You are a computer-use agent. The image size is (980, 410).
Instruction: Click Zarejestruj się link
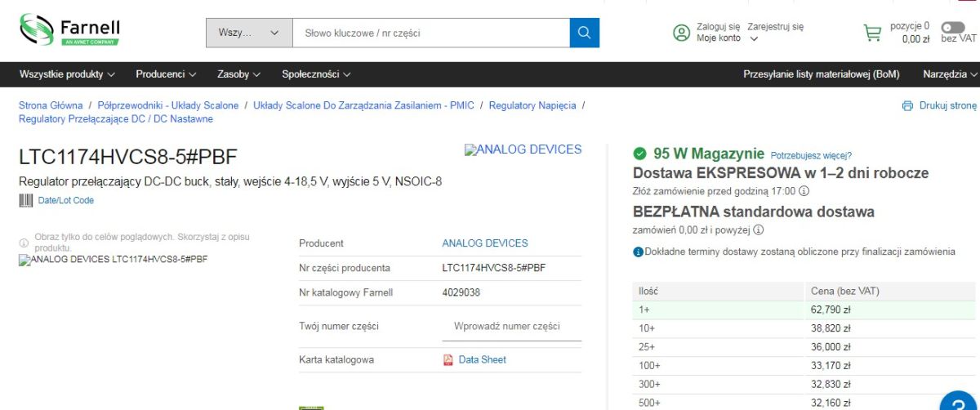tap(775, 27)
